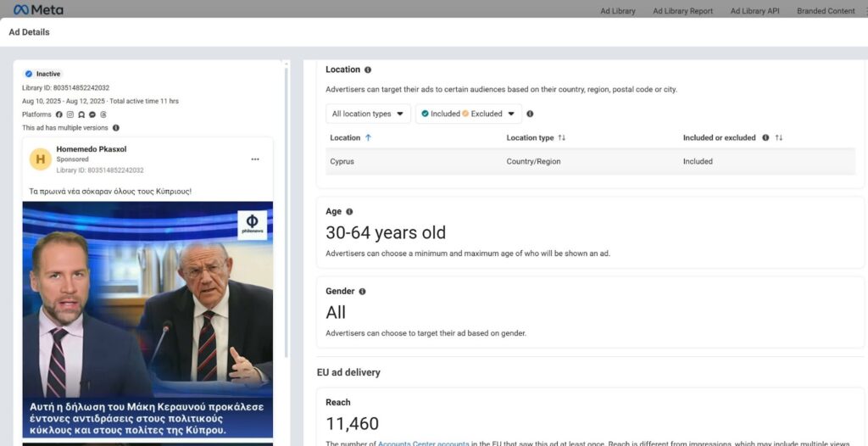Click the Homemedo Pkasxol avatar
This screenshot has height=446, width=868.
41,159
